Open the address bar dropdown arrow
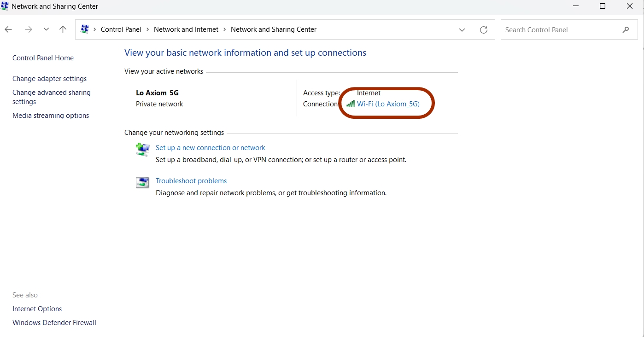The height and width of the screenshot is (337, 644). coord(462,29)
